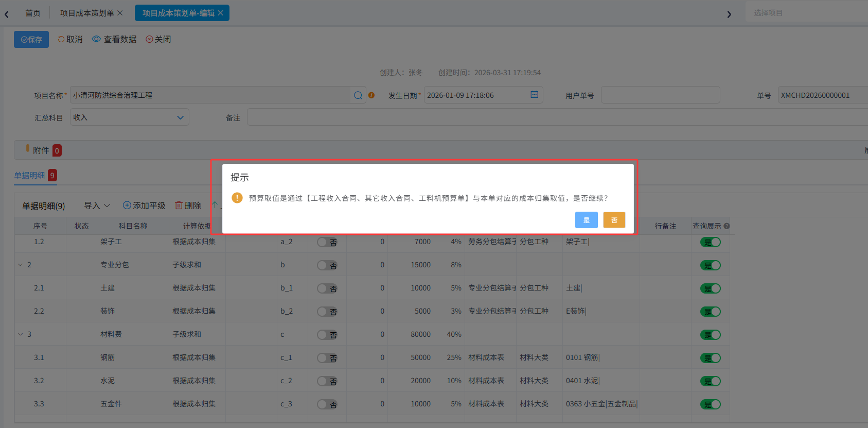Image resolution: width=868 pixels, height=428 pixels.
Task: Click the 用户单号 input field
Action: coord(661,95)
